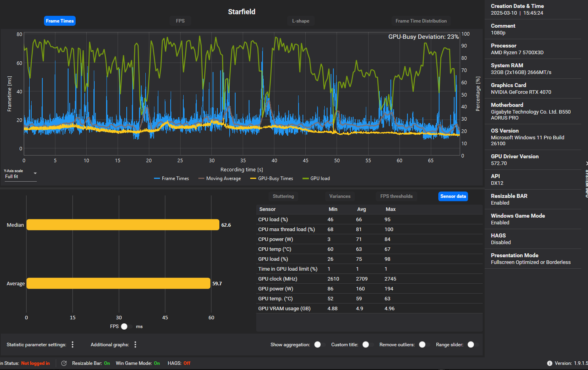Image resolution: width=588 pixels, height=370 pixels.
Task: Open the L-shape tab
Action: [301, 21]
